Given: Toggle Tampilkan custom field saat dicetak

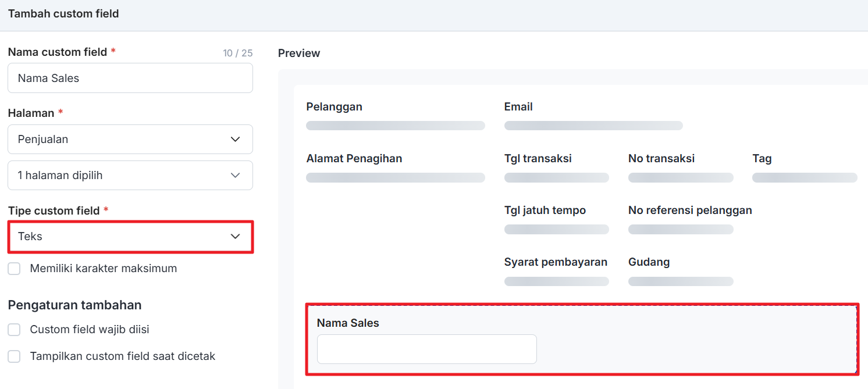Looking at the screenshot, I should tap(14, 356).
